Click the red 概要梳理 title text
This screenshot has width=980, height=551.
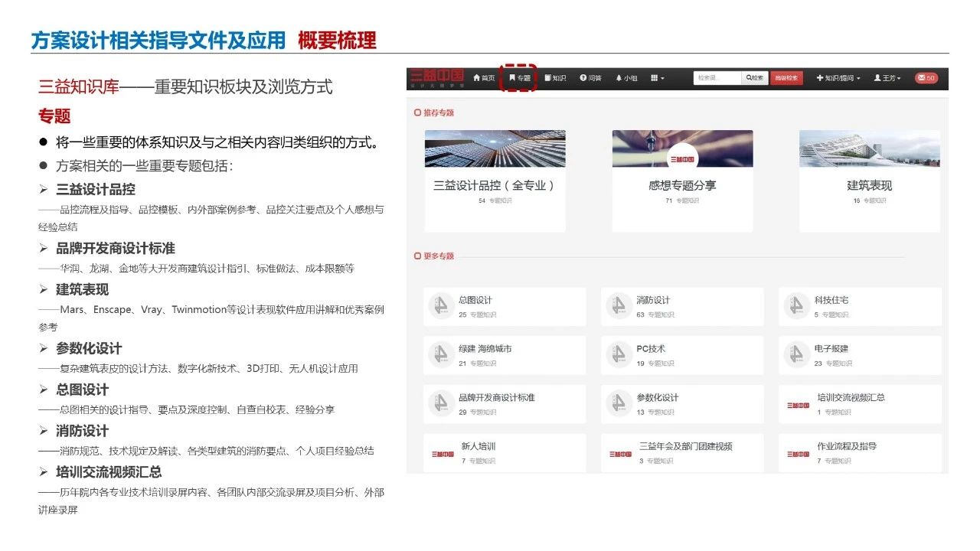click(x=337, y=40)
